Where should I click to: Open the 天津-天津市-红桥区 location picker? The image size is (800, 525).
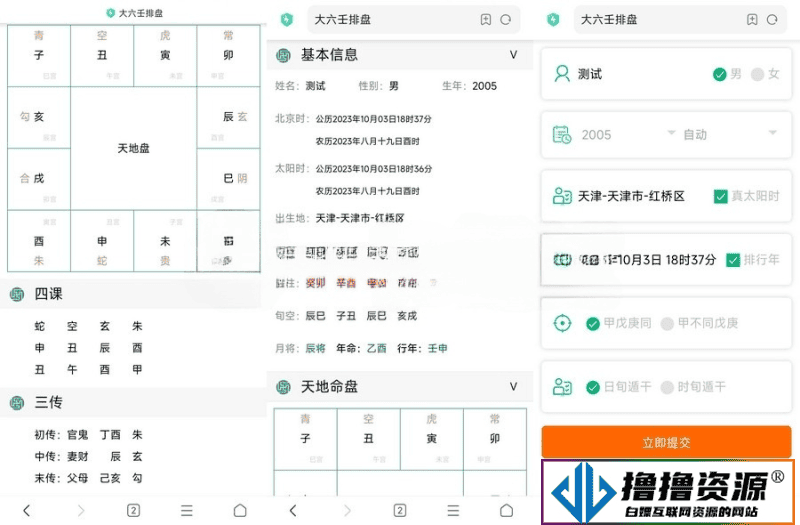click(631, 196)
